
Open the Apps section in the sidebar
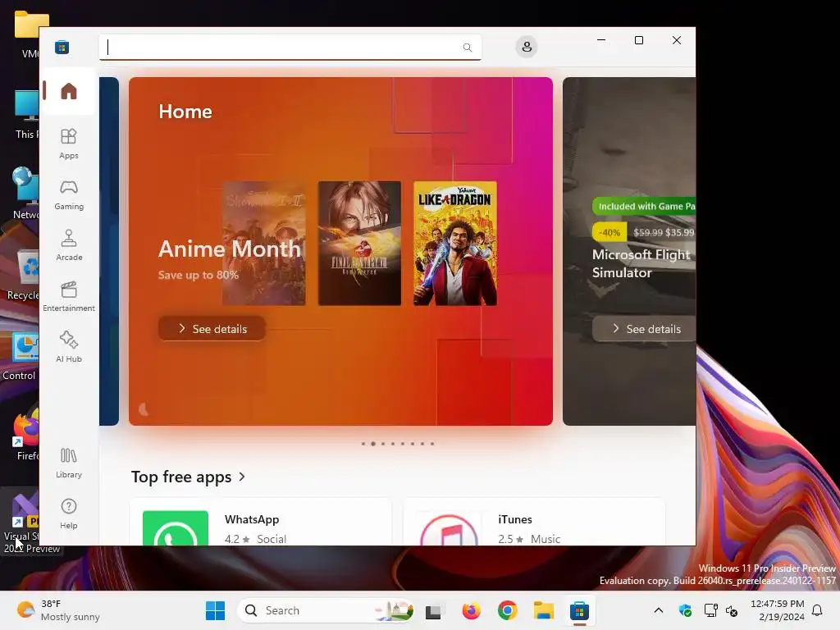[69, 144]
